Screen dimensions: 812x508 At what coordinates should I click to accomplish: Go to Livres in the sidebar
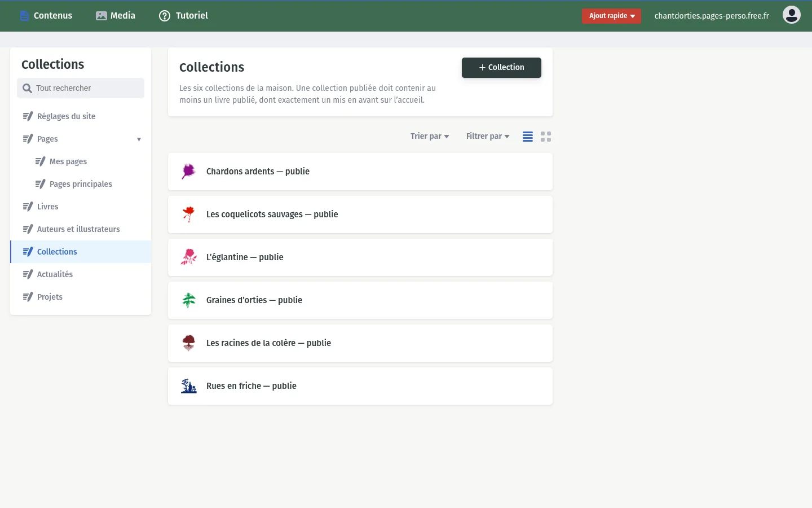(x=81, y=207)
